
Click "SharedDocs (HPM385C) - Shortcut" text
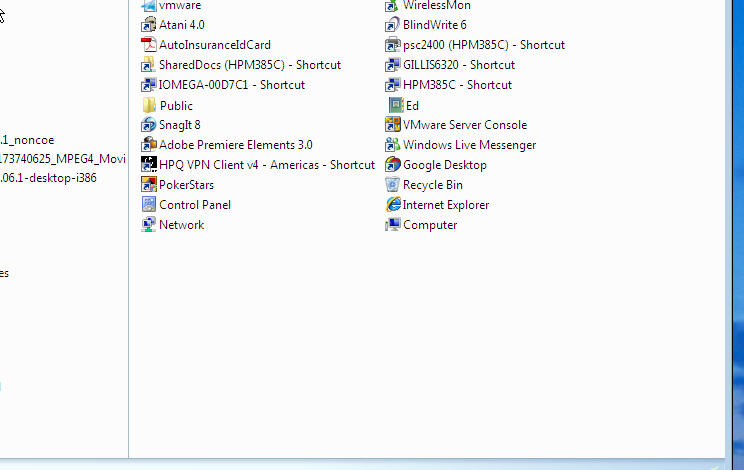click(250, 65)
